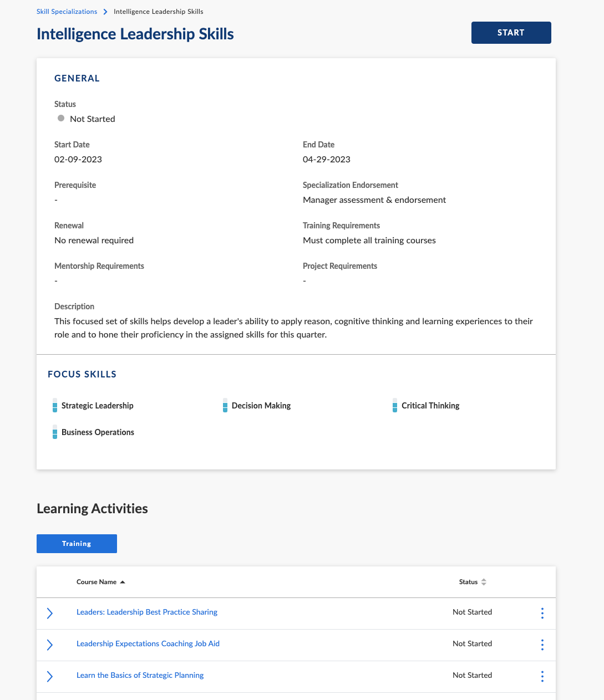Expand Leadership Expectations Coaching Job Aid row

[50, 645]
